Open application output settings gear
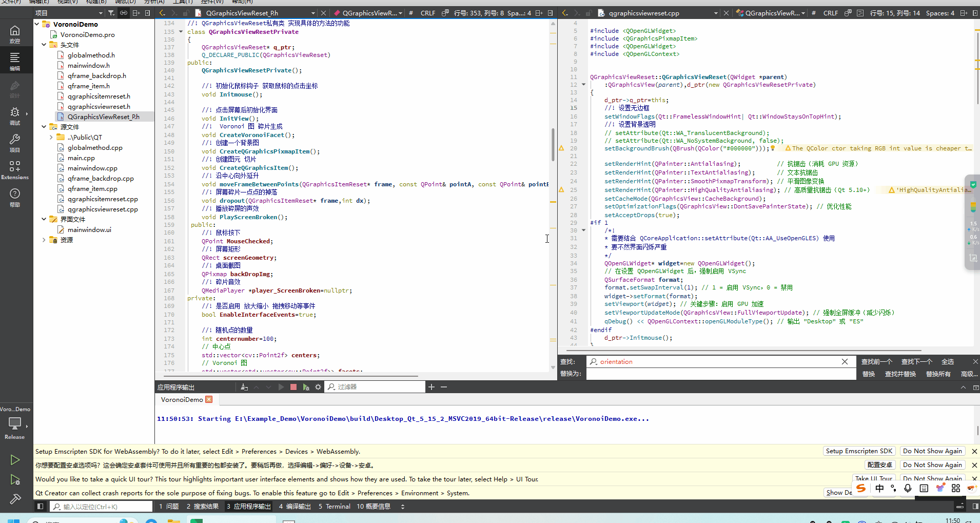This screenshot has height=523, width=980. click(x=318, y=387)
